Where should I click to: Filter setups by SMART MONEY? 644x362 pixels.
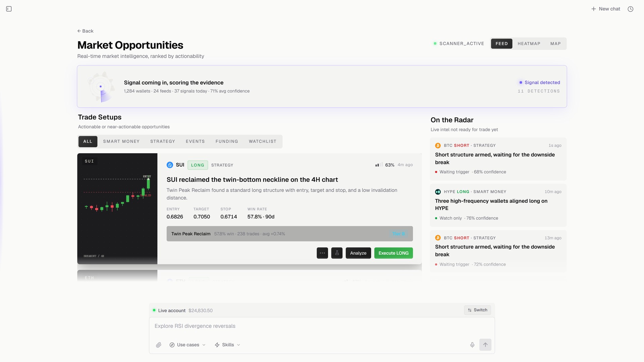click(121, 141)
